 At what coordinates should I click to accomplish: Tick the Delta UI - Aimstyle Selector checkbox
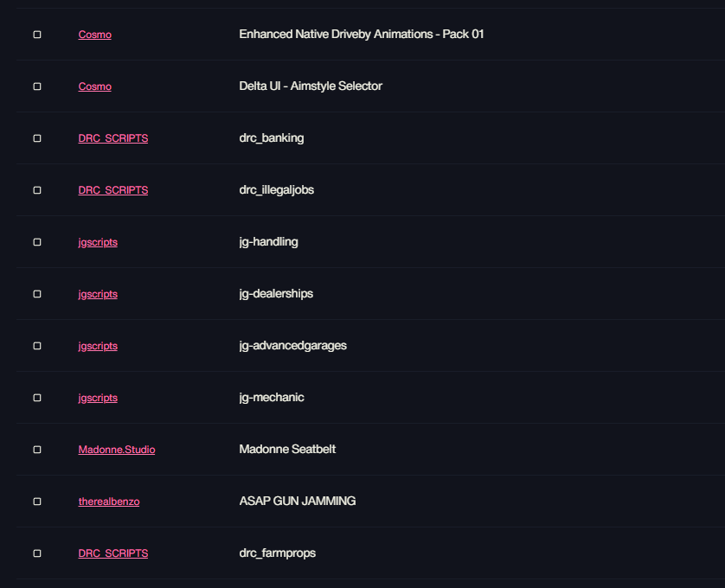[x=37, y=86]
